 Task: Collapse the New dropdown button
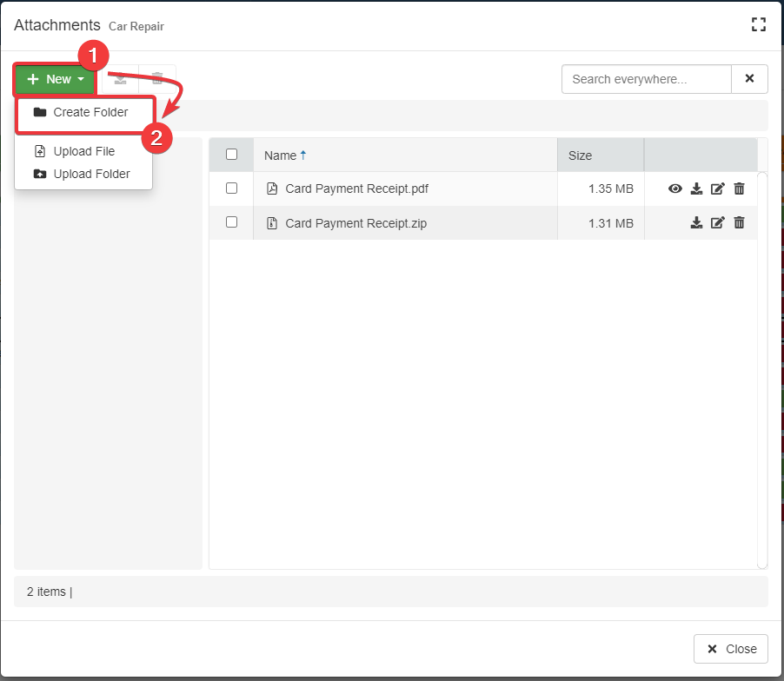pos(55,79)
